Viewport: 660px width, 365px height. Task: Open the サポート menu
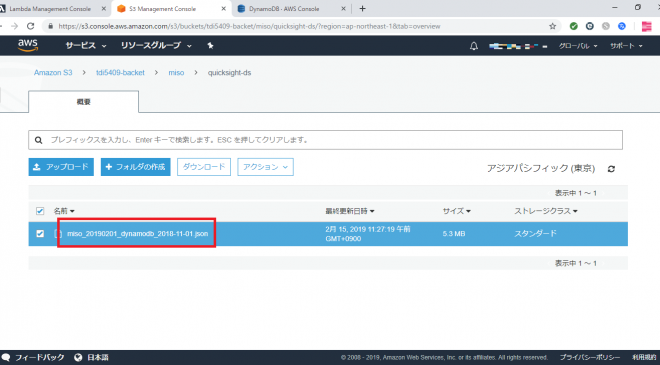(x=626, y=46)
